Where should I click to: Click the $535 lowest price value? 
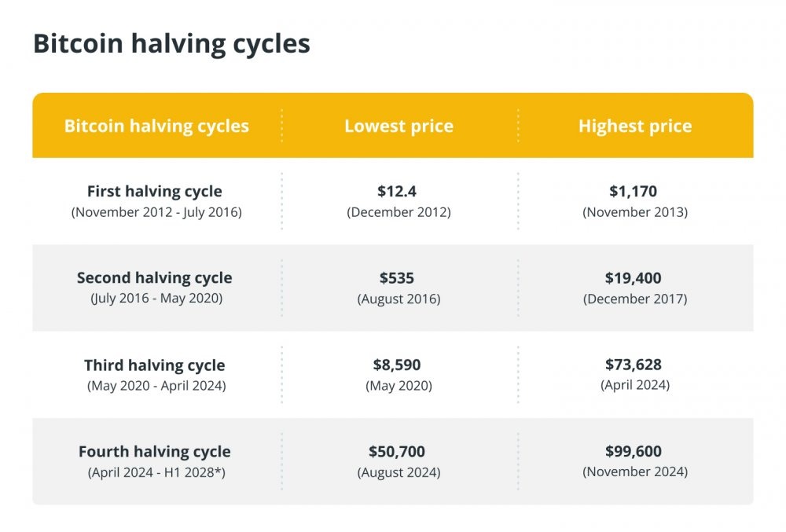click(x=397, y=277)
